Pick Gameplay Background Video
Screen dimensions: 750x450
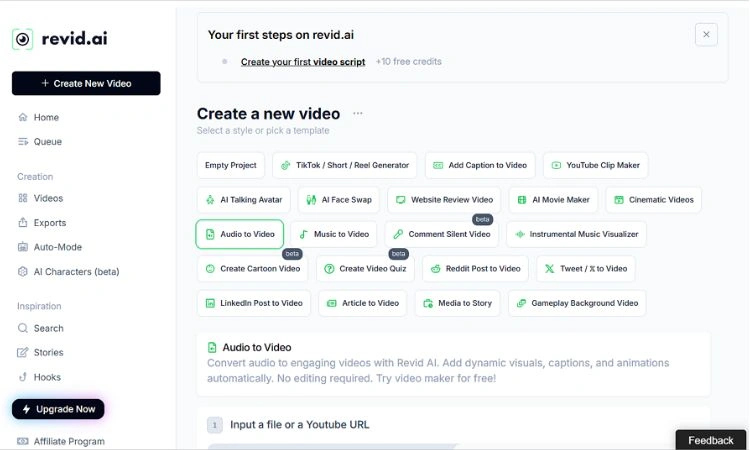click(577, 303)
